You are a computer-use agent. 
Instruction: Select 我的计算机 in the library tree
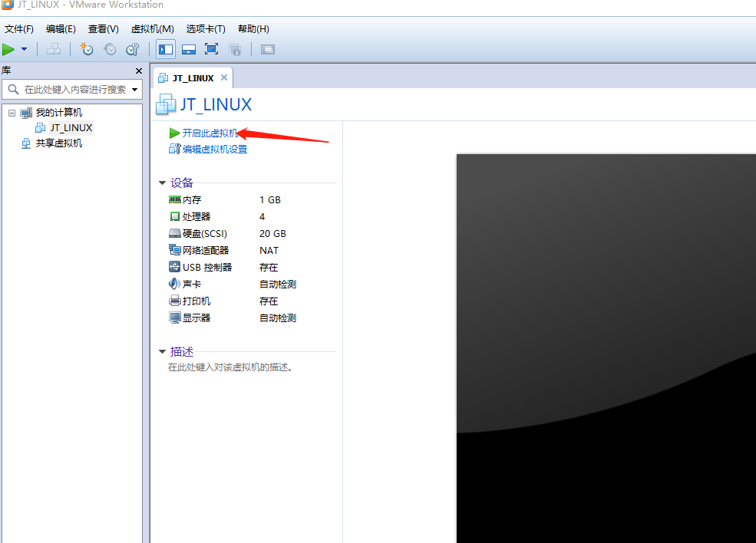coord(59,112)
